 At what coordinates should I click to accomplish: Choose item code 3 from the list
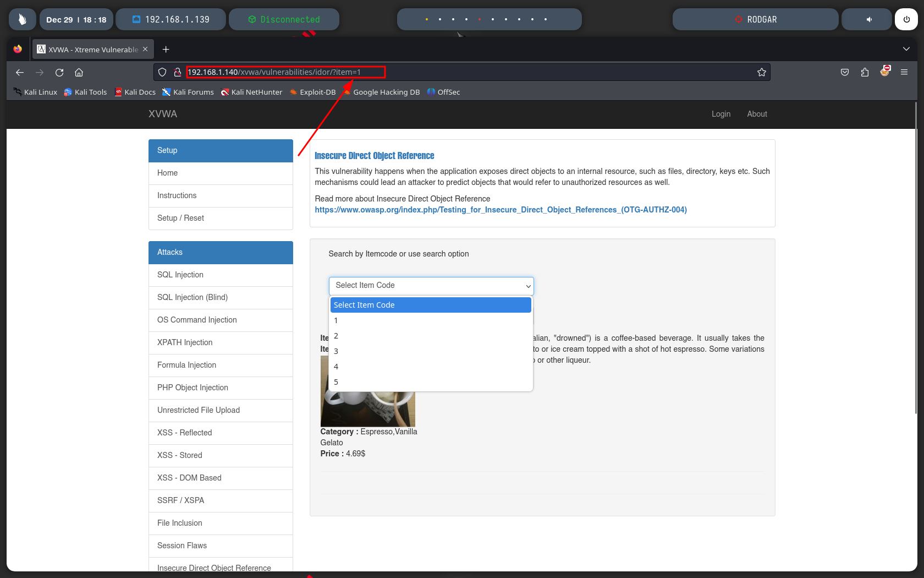(x=336, y=351)
